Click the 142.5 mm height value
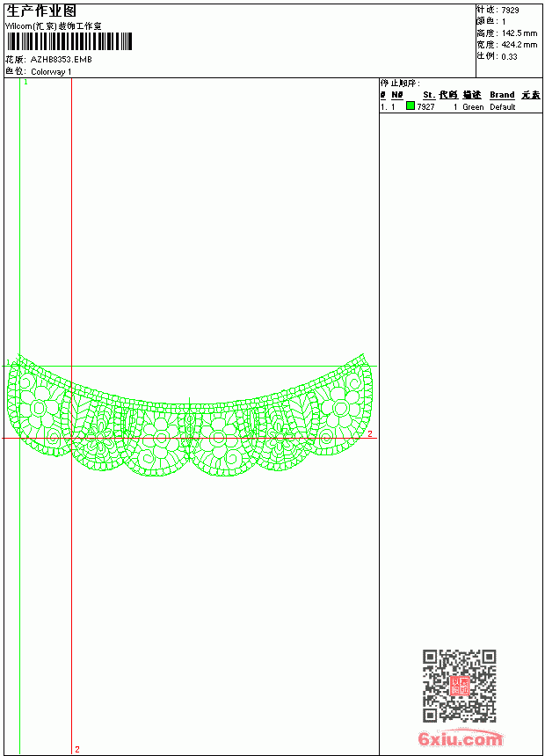 coord(520,33)
